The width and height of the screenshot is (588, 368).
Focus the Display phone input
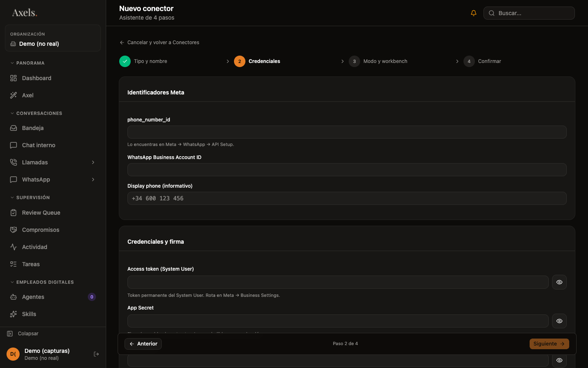(x=347, y=198)
